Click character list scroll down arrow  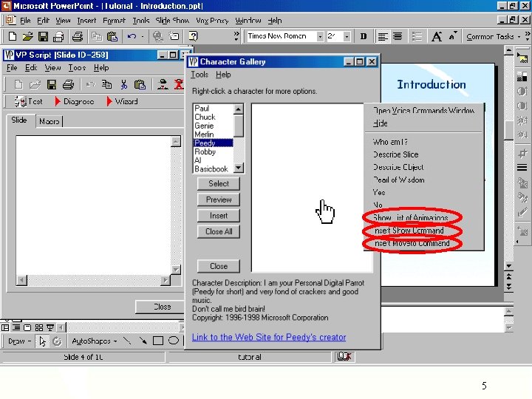point(239,168)
